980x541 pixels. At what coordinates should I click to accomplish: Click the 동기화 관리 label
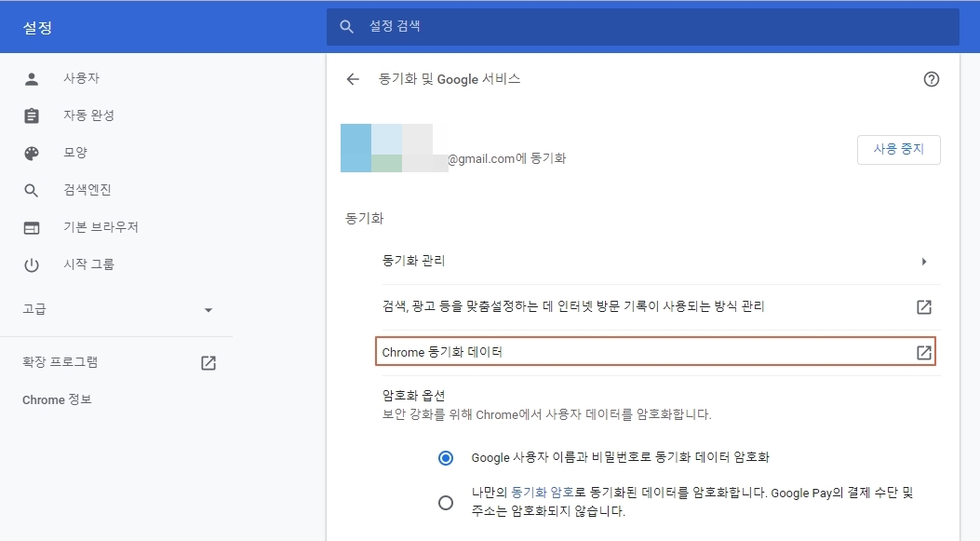pyautogui.click(x=413, y=261)
